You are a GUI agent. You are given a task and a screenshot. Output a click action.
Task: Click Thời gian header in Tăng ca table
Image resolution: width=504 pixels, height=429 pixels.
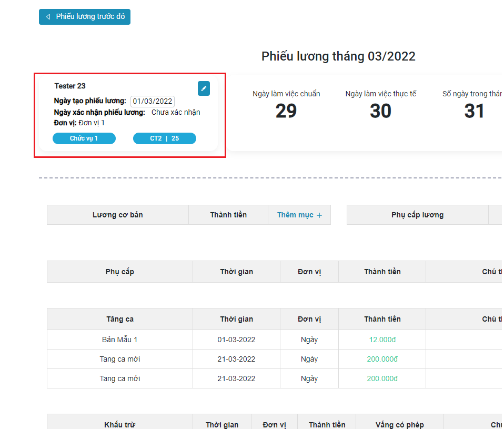[237, 319]
